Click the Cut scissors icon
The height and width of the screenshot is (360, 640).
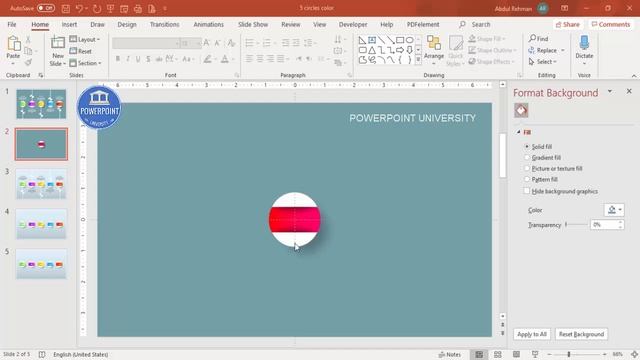click(28, 40)
